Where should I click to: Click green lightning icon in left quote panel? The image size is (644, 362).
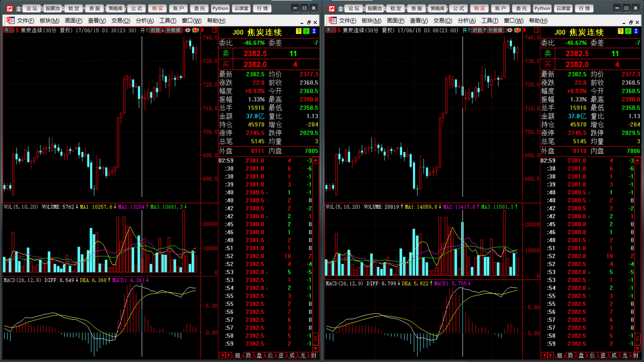306,31
